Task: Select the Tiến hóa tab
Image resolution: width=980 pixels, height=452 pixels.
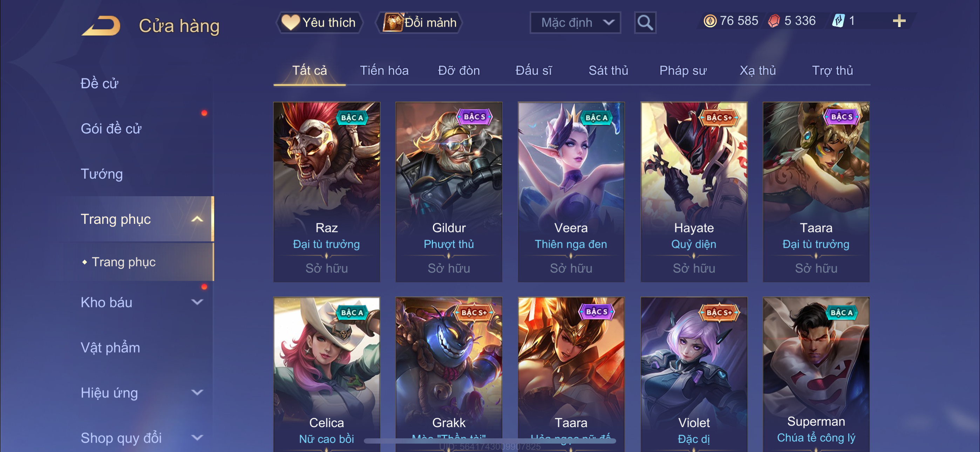Action: coord(384,70)
